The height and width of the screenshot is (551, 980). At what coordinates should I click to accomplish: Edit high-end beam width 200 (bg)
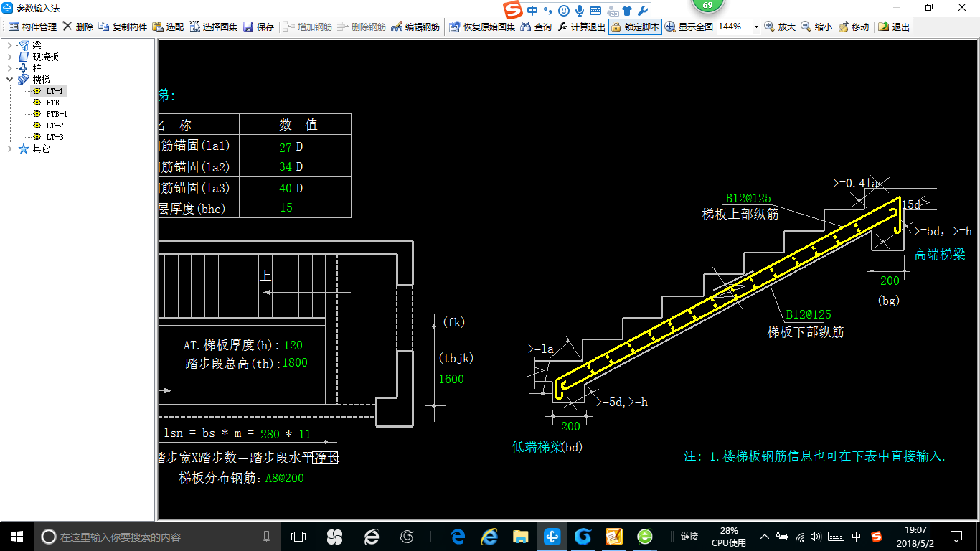pos(890,281)
